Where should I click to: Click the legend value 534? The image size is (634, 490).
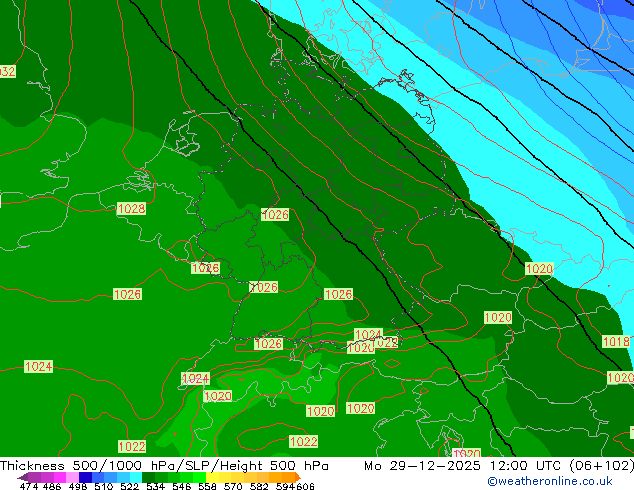coord(155,486)
